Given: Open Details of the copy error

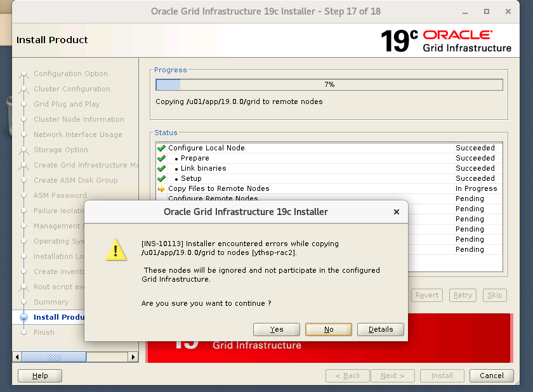Looking at the screenshot, I should point(381,329).
